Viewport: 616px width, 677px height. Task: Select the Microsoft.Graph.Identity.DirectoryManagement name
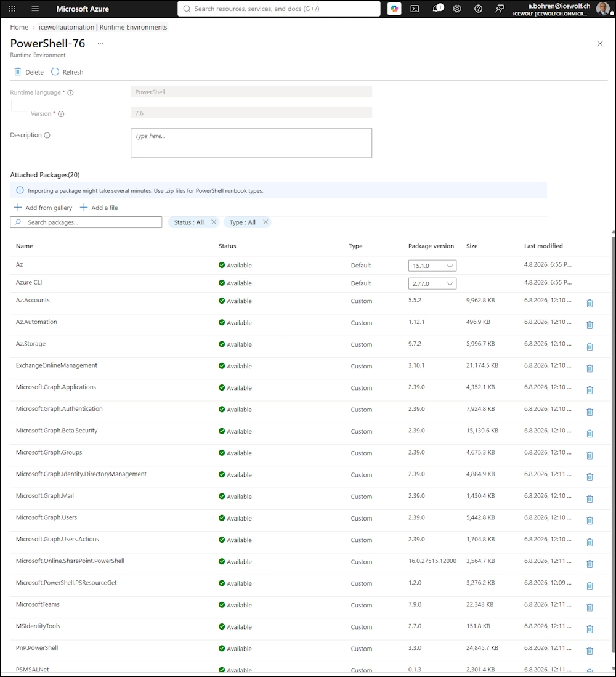point(81,474)
